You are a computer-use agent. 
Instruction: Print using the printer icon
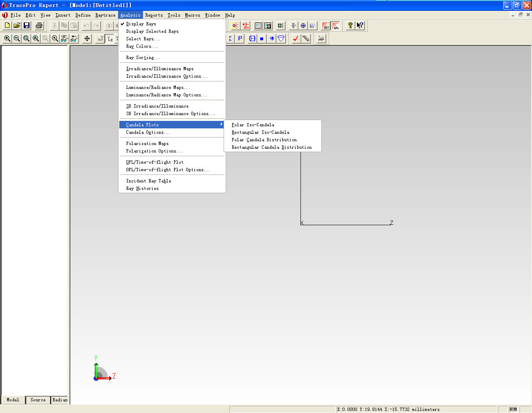click(x=39, y=26)
